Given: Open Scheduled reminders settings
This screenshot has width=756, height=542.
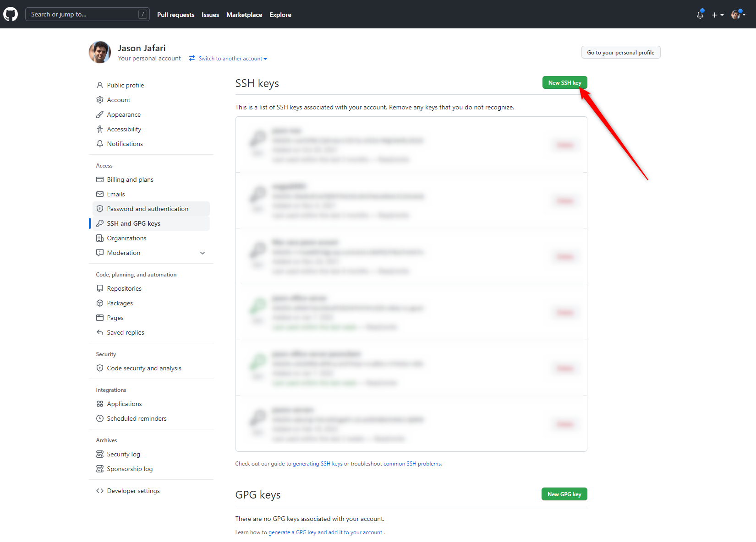Looking at the screenshot, I should coord(151,418).
